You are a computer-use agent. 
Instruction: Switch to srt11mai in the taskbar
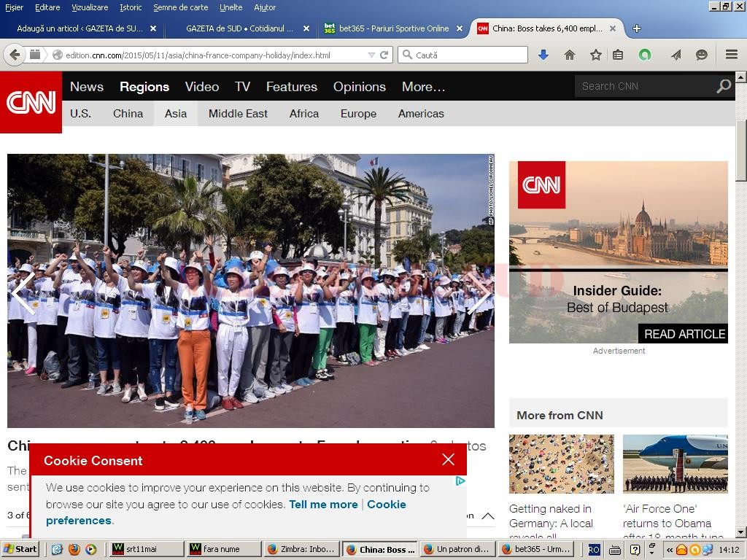pyautogui.click(x=146, y=549)
